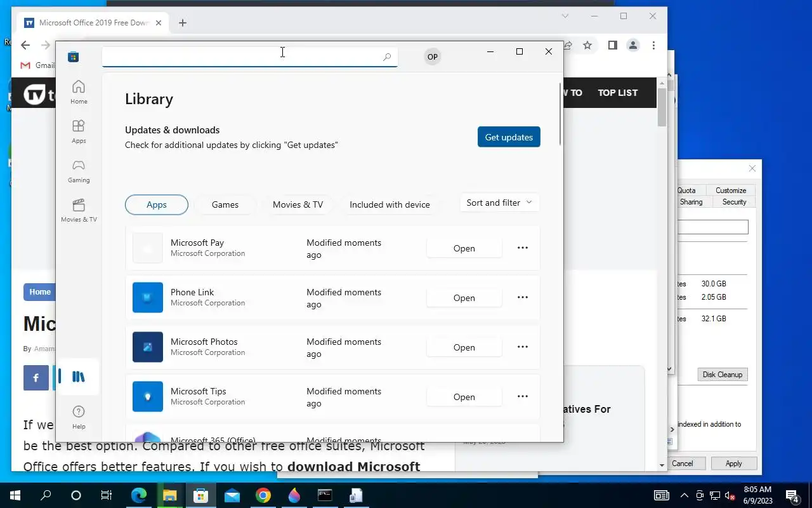Open Microsoft Photos from the library
The width and height of the screenshot is (812, 508).
pyautogui.click(x=464, y=347)
